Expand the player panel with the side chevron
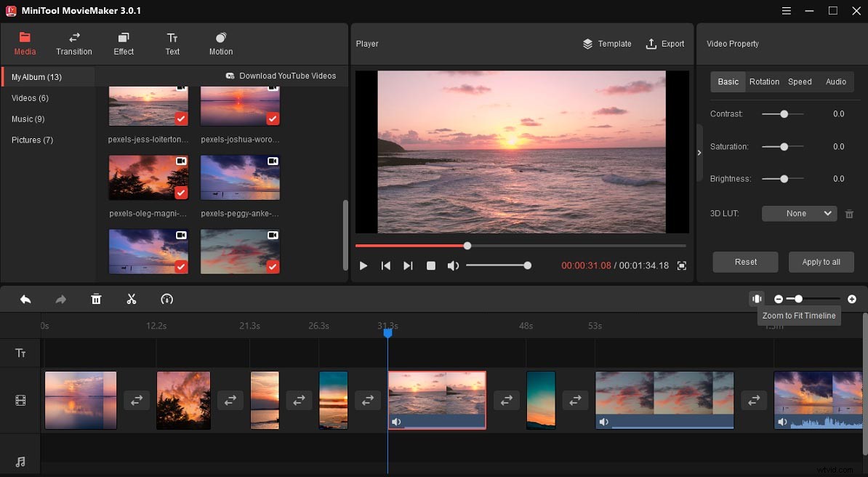This screenshot has width=868, height=477. [x=699, y=153]
